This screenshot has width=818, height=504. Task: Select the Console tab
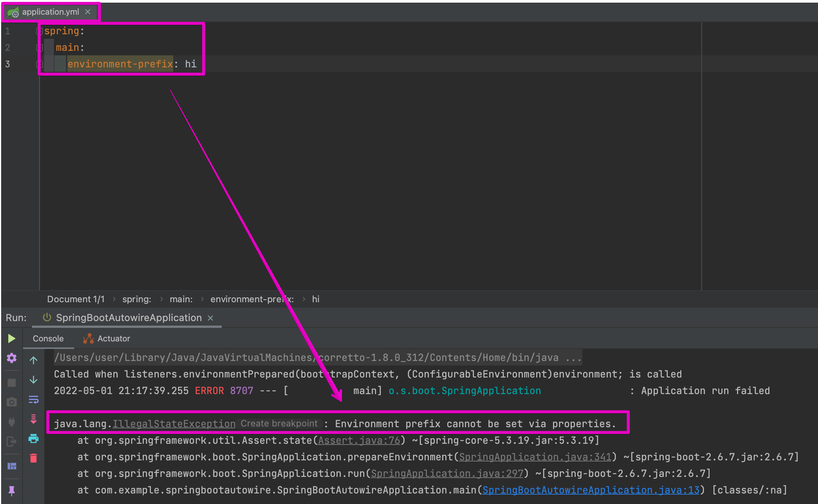tap(48, 338)
